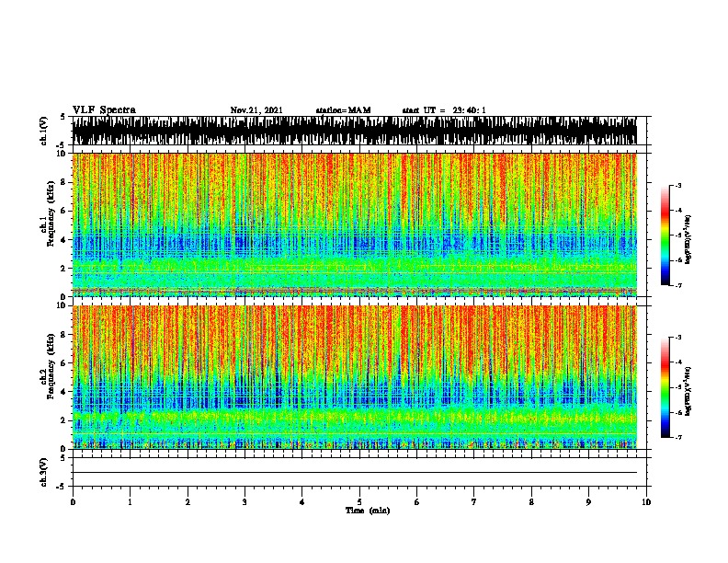Click the time axis tick label "9"
Image resolution: width=728 pixels, height=563 pixels.
[588, 502]
